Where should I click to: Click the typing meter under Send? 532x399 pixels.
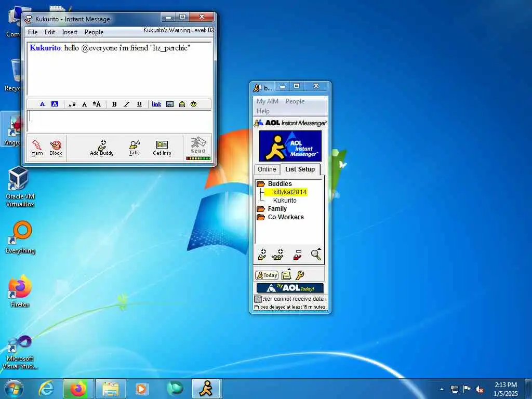point(198,158)
